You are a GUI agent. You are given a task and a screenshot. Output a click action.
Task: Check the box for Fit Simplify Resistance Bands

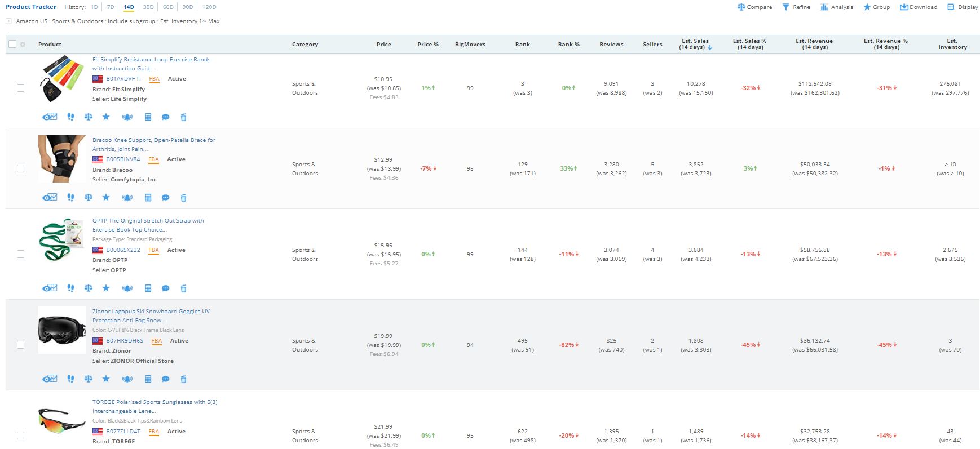21,88
